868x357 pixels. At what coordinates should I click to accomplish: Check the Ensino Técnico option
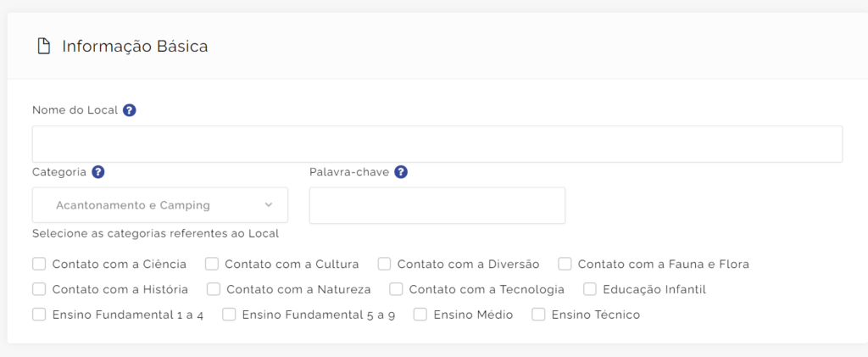tap(538, 315)
